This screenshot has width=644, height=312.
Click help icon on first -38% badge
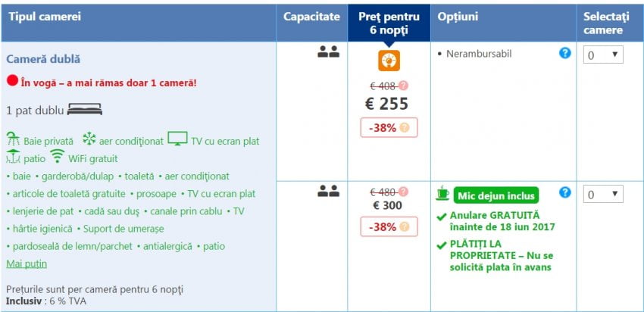[404, 128]
